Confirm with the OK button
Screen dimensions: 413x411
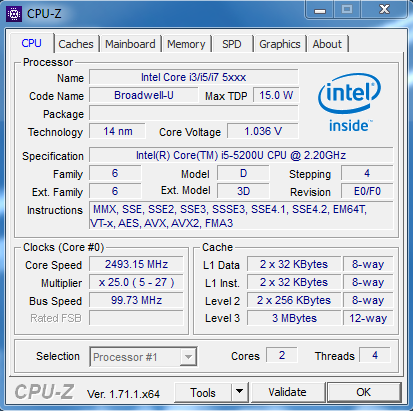pyautogui.click(x=364, y=392)
